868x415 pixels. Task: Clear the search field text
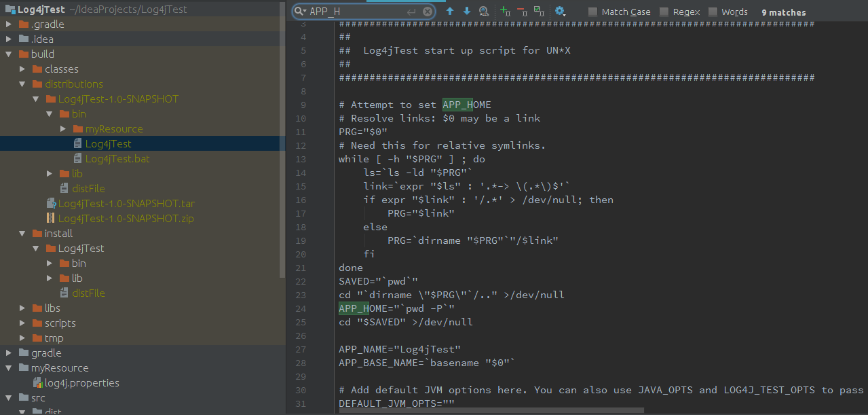pyautogui.click(x=428, y=12)
